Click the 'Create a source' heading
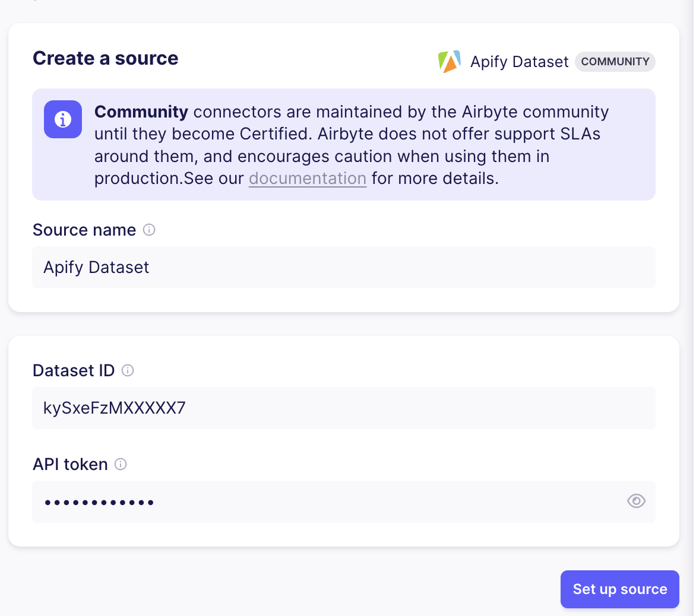The image size is (696, 616). pyautogui.click(x=105, y=58)
